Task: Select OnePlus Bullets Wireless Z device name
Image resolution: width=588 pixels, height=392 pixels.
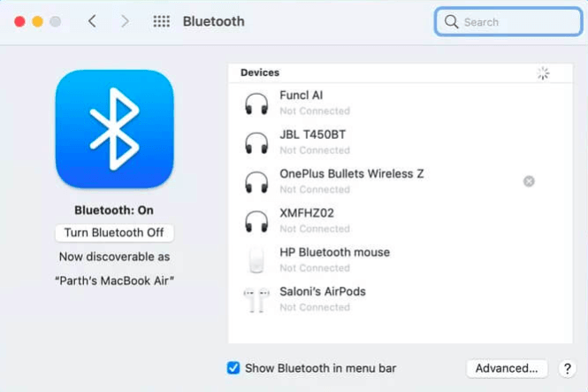Action: click(352, 173)
